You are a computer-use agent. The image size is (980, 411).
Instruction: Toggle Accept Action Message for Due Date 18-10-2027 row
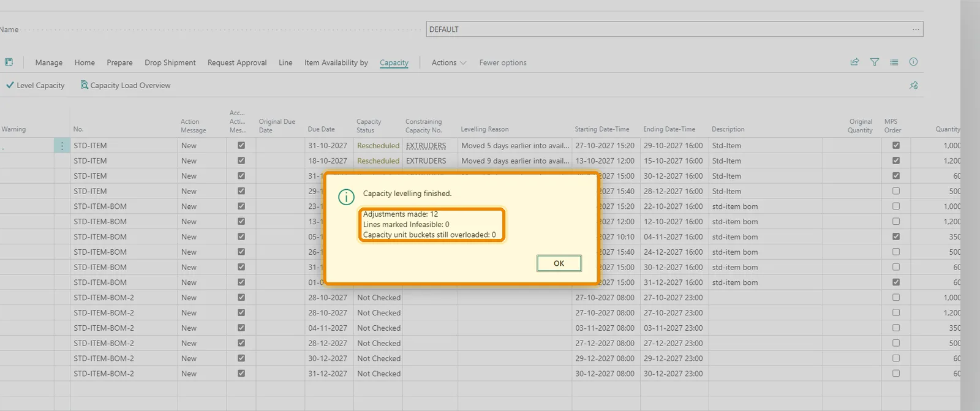(241, 160)
